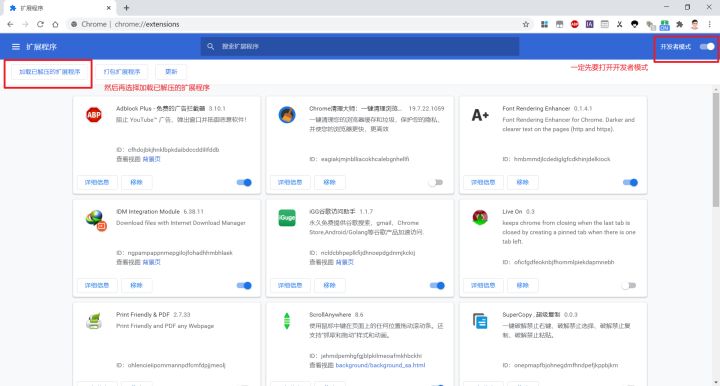Remove the Chrome cleaner extension
Image resolution: width=720 pixels, height=386 pixels.
point(329,182)
